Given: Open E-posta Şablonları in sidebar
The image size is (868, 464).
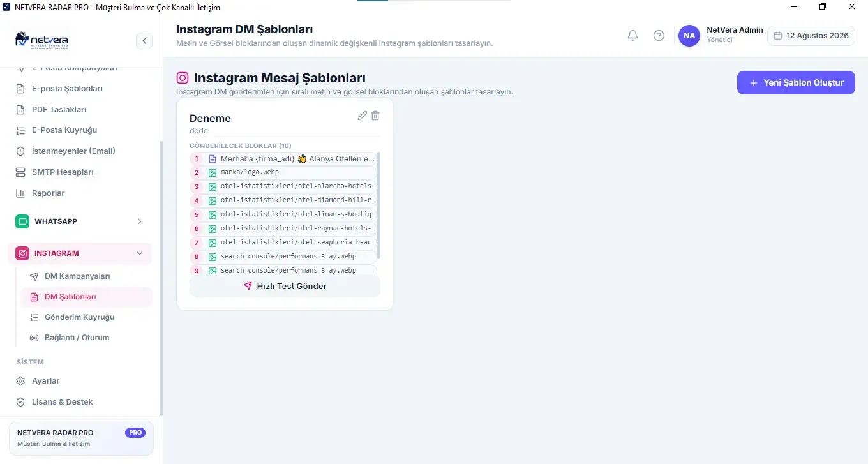Looking at the screenshot, I should 80,89.
